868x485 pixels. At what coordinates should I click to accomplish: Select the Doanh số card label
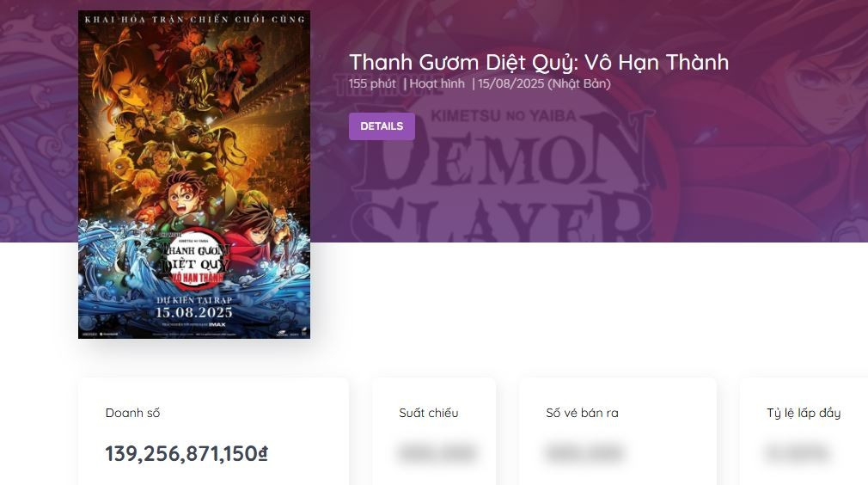(132, 413)
